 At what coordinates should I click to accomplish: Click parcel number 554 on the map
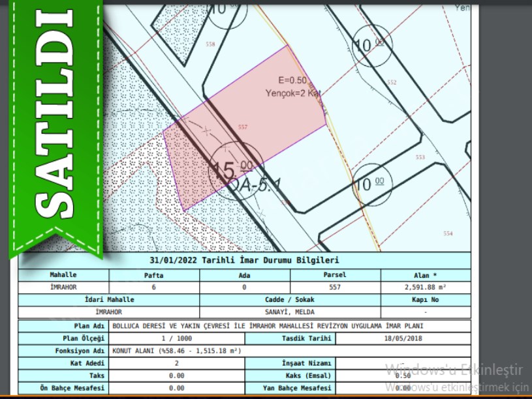447,233
